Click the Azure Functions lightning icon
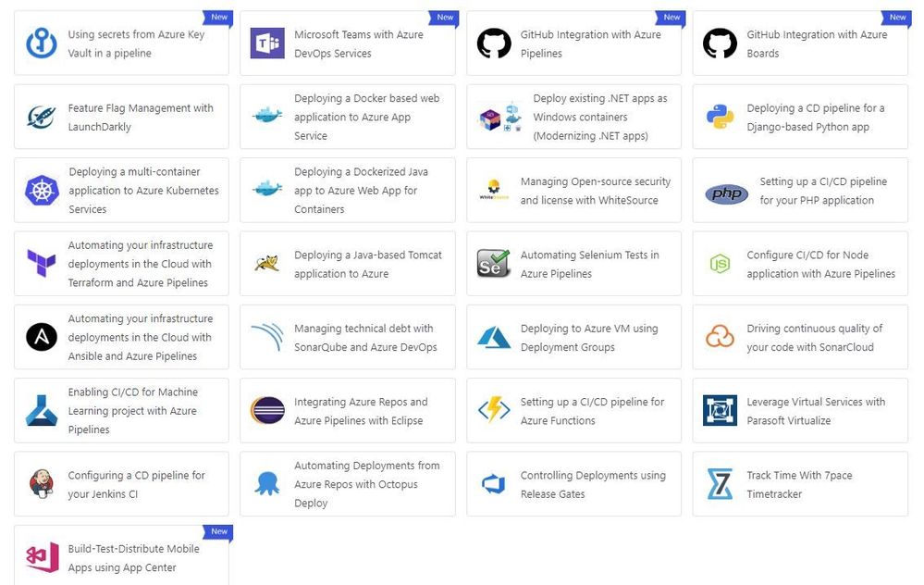 [x=494, y=410]
